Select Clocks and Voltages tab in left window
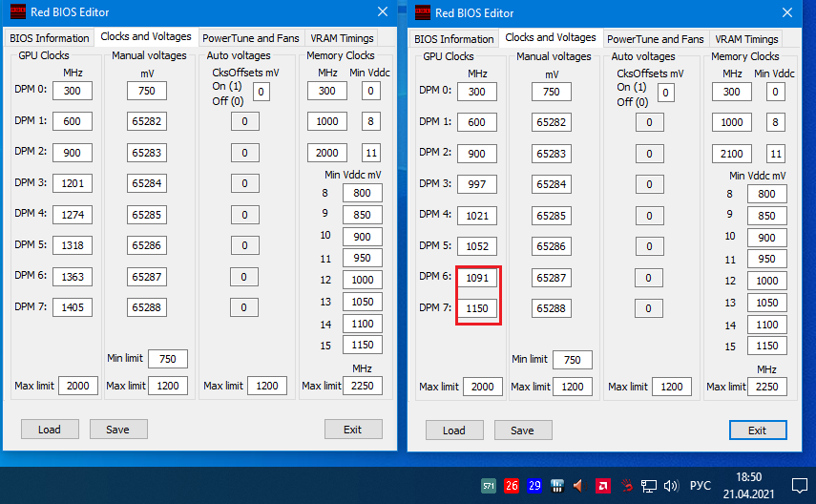The image size is (816, 504). point(146,36)
